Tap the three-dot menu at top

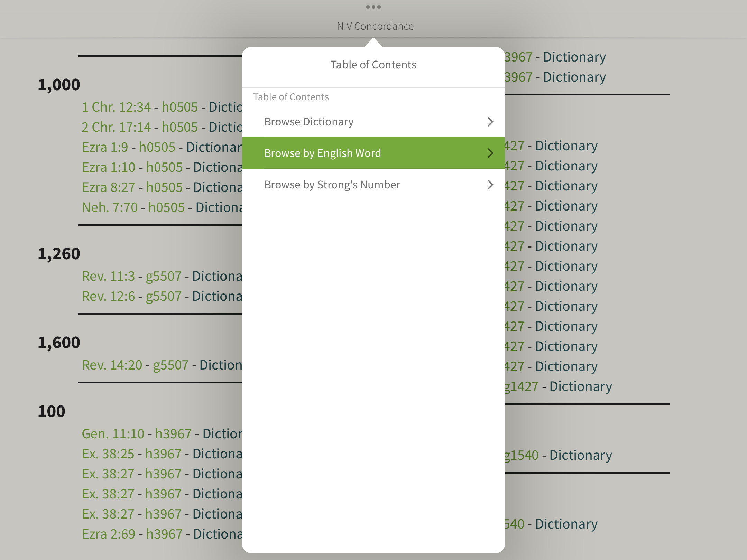point(373,7)
